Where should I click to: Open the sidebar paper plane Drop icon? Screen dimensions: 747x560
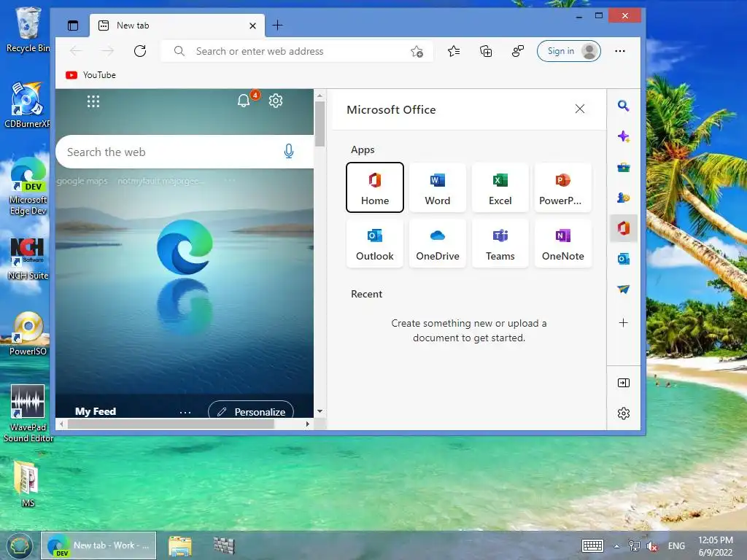[x=623, y=289]
